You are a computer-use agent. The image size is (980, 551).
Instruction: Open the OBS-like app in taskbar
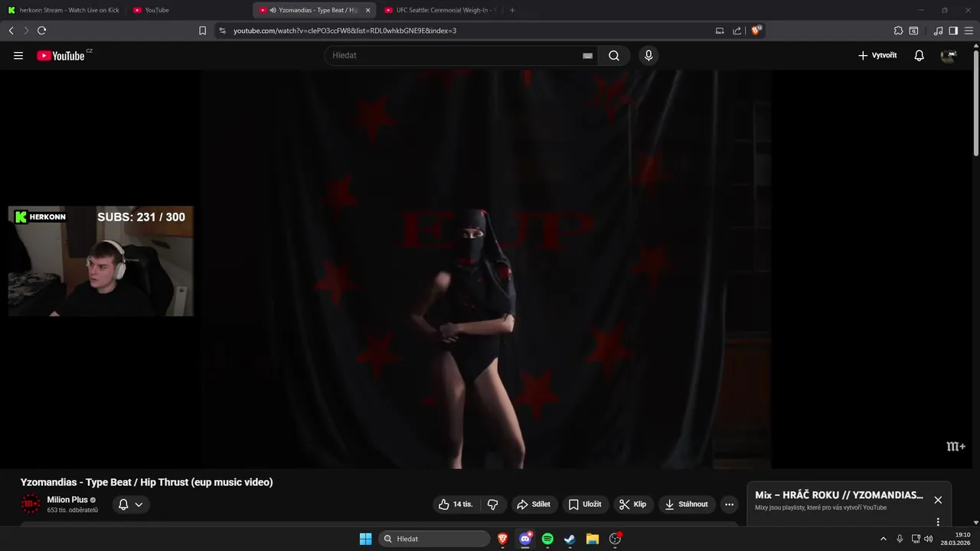point(615,539)
